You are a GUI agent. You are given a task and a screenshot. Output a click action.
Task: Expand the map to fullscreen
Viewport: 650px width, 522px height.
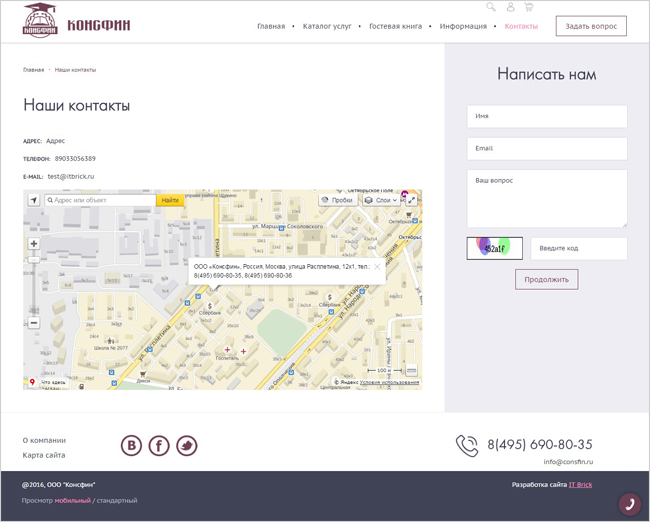click(411, 200)
